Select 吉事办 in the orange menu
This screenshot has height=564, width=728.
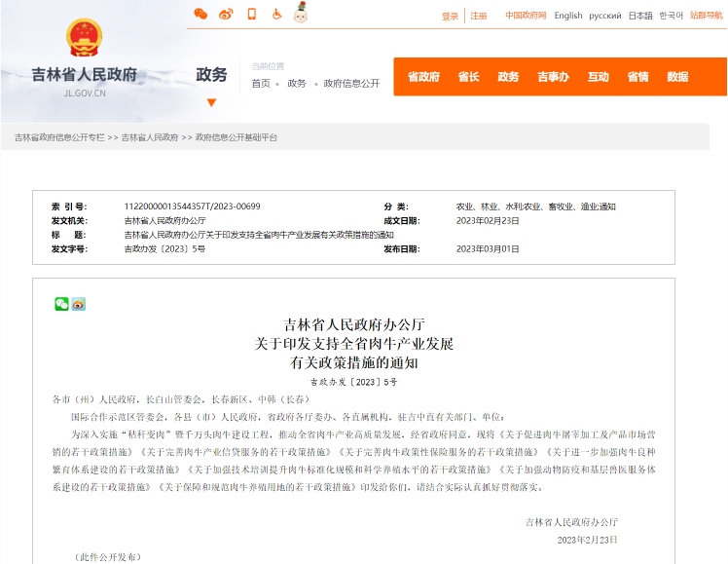coord(553,77)
